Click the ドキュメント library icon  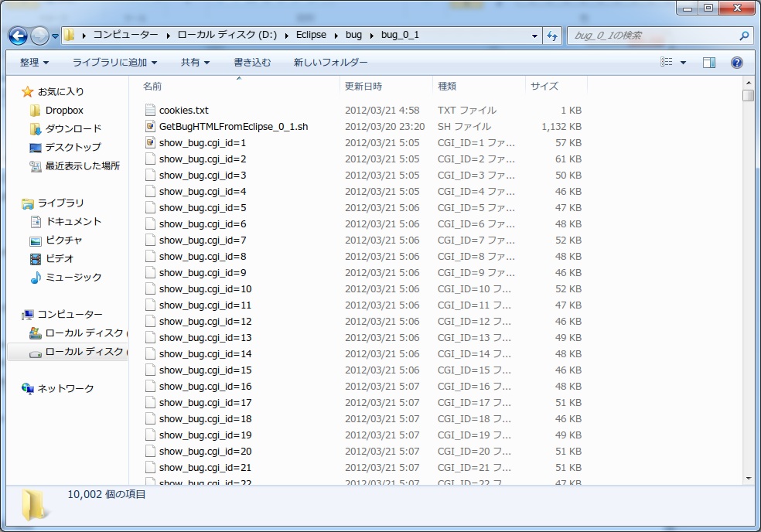36,223
